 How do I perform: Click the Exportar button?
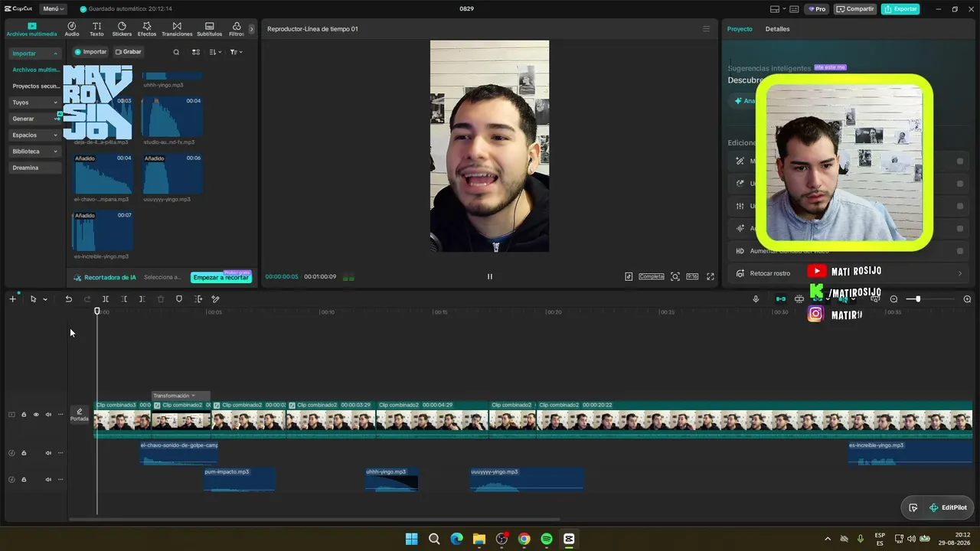(900, 9)
